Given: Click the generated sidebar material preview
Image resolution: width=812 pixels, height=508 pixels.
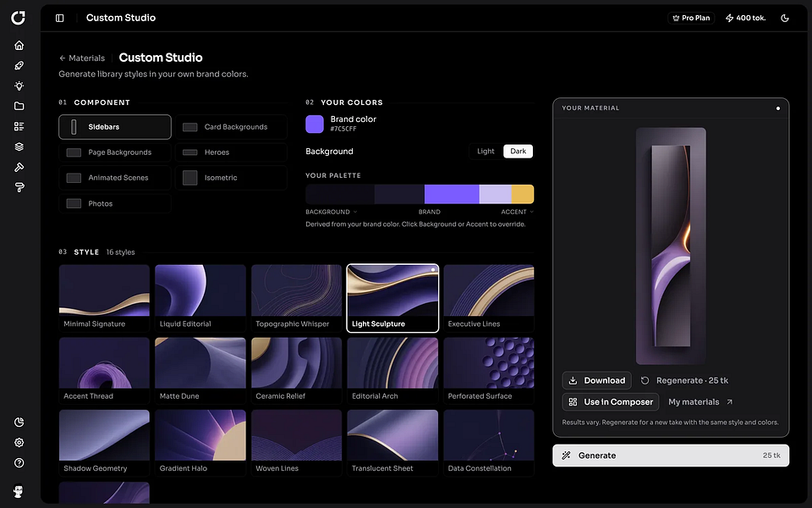Looking at the screenshot, I should pos(671,246).
